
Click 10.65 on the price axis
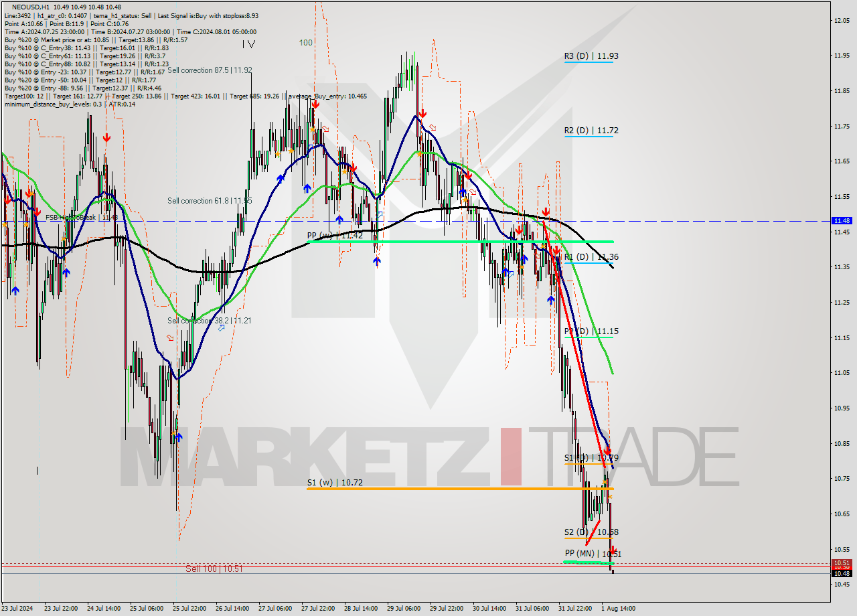(842, 514)
